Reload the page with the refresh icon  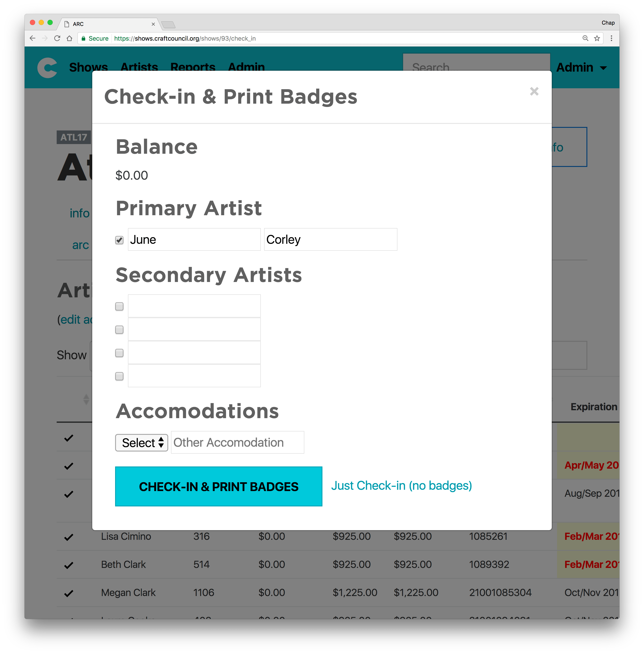pos(57,38)
